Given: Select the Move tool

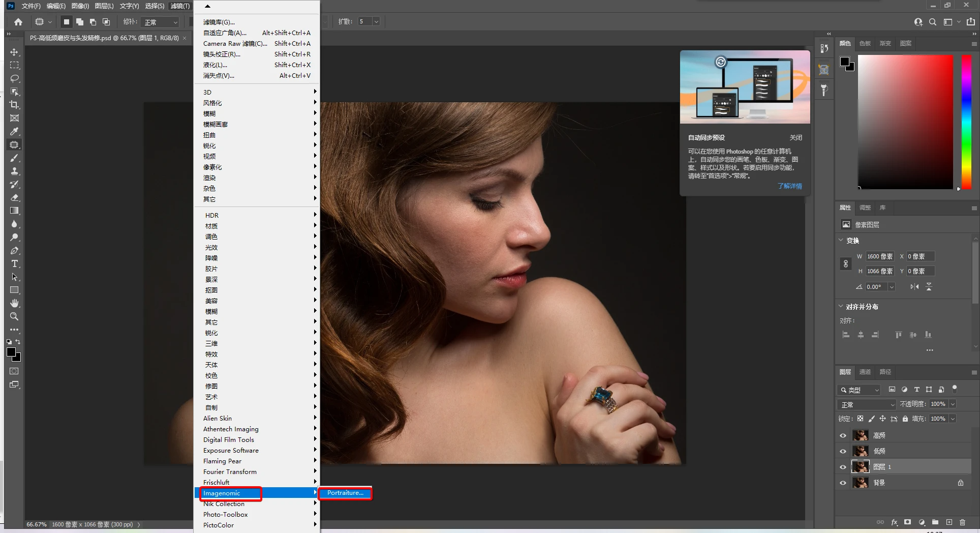Looking at the screenshot, I should 14,52.
